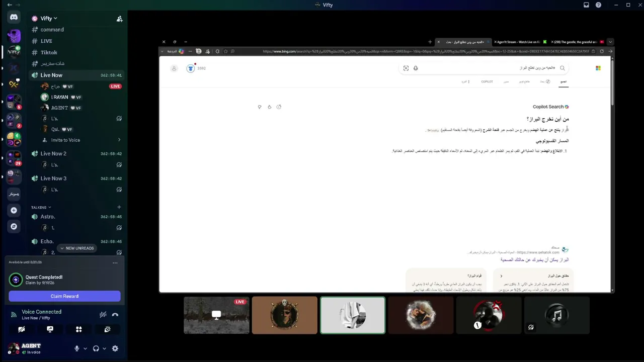
Task: Open User Settings gear icon
Action: [x=115, y=348]
